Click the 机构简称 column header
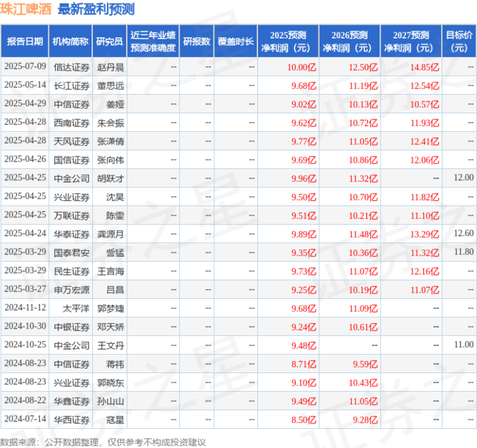Screen dimensions: 477x448 [x=70, y=41]
